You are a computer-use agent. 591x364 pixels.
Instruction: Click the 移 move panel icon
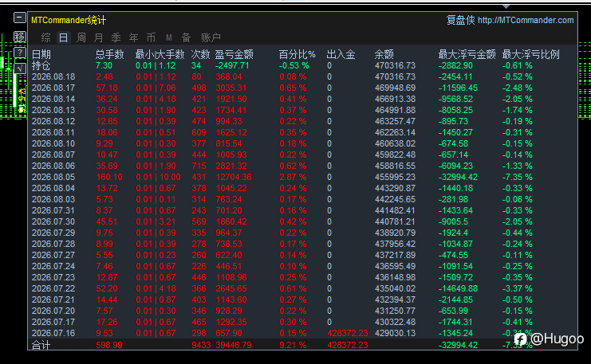(20, 37)
